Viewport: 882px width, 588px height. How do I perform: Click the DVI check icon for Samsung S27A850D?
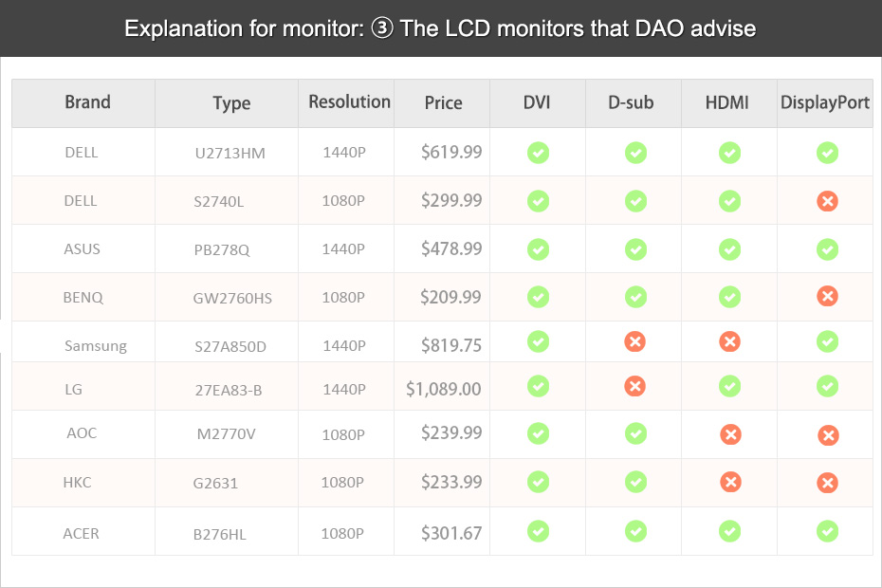coord(538,341)
